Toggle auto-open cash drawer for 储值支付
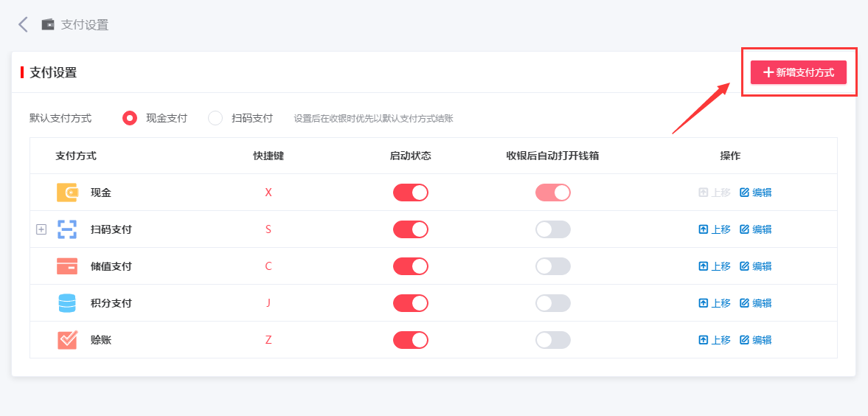The image size is (868, 416). 553,266
